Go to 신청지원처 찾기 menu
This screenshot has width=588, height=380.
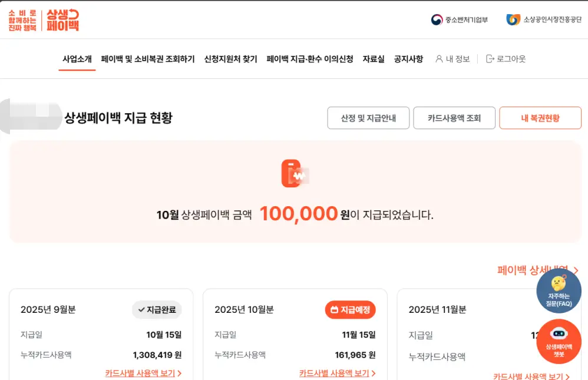click(x=230, y=59)
